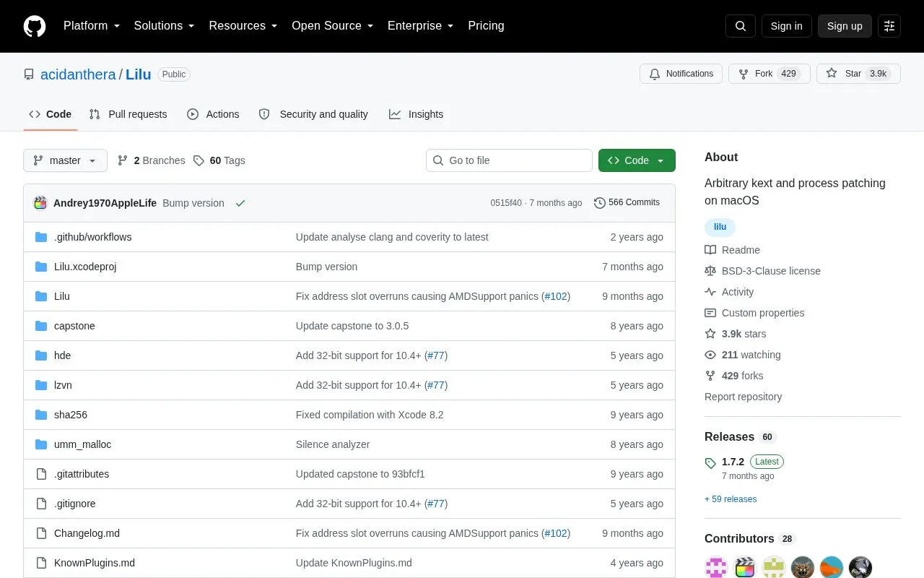Viewport: 924px width, 578px height.
Task: Expand the Open Source menu
Action: point(332,26)
